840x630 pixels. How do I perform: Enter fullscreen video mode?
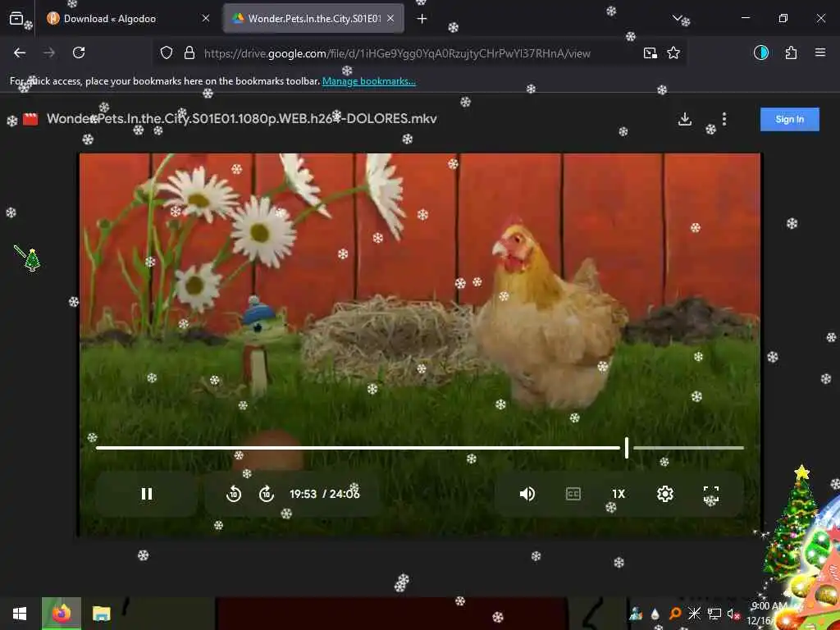711,494
